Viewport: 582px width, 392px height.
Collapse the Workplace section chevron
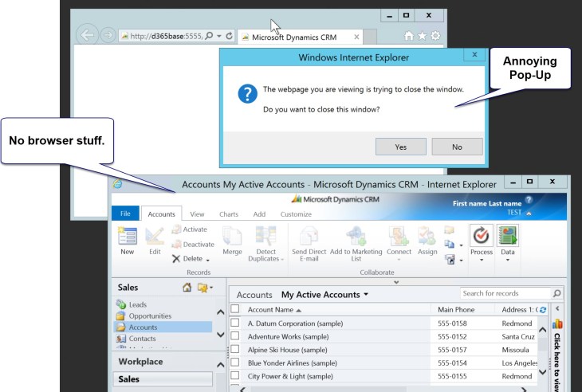220,365
